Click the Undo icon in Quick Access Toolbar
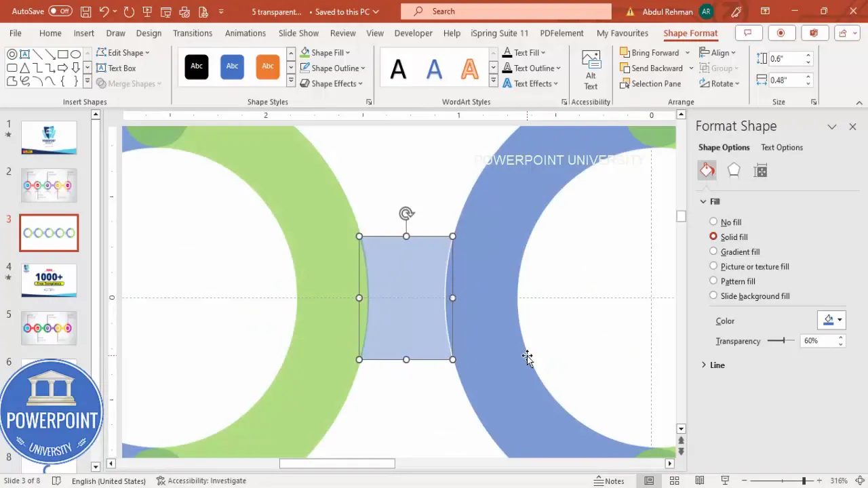The image size is (868, 488). click(x=103, y=11)
